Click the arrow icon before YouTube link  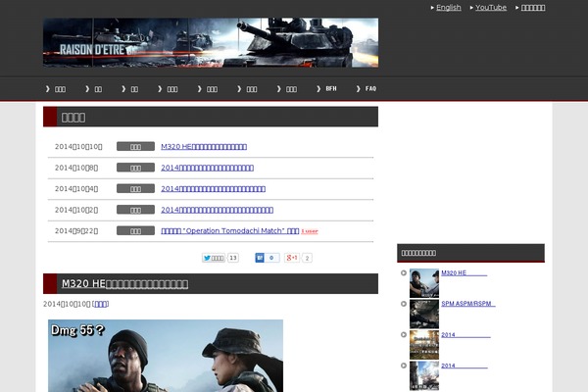pyautogui.click(x=471, y=8)
